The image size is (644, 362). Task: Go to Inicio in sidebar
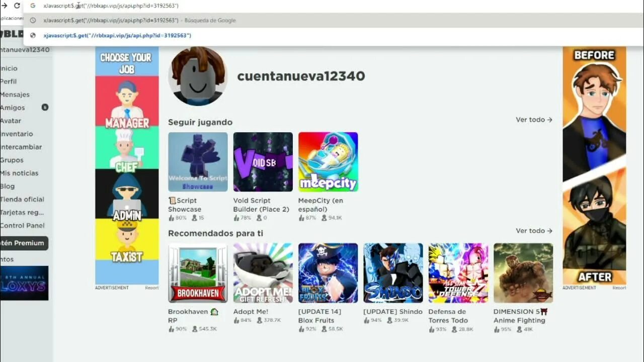point(9,68)
